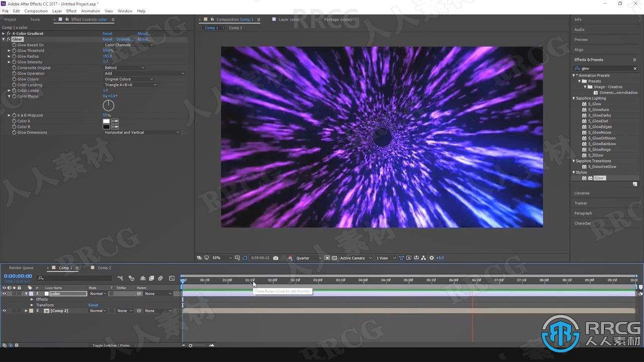The image size is (644, 362).
Task: Click the parent pick whip for color layer
Action: click(139, 294)
